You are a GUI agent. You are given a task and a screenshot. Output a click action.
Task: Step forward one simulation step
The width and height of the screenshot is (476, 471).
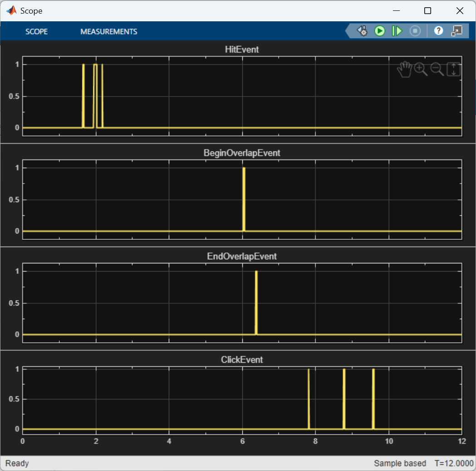(397, 31)
